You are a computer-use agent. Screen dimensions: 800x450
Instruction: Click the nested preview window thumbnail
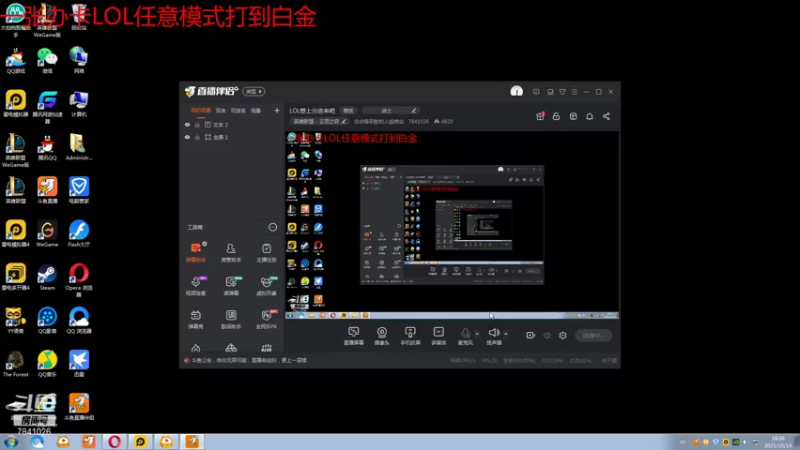(452, 224)
